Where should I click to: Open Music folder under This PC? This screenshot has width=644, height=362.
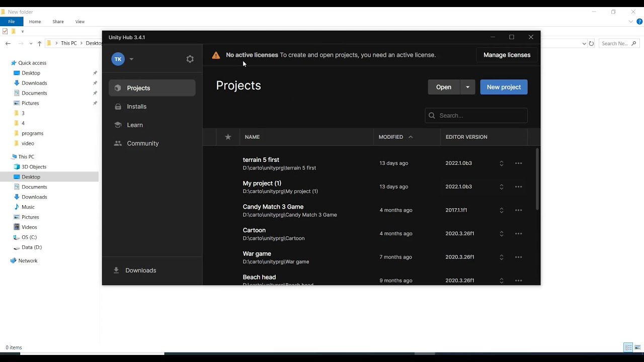(x=28, y=207)
